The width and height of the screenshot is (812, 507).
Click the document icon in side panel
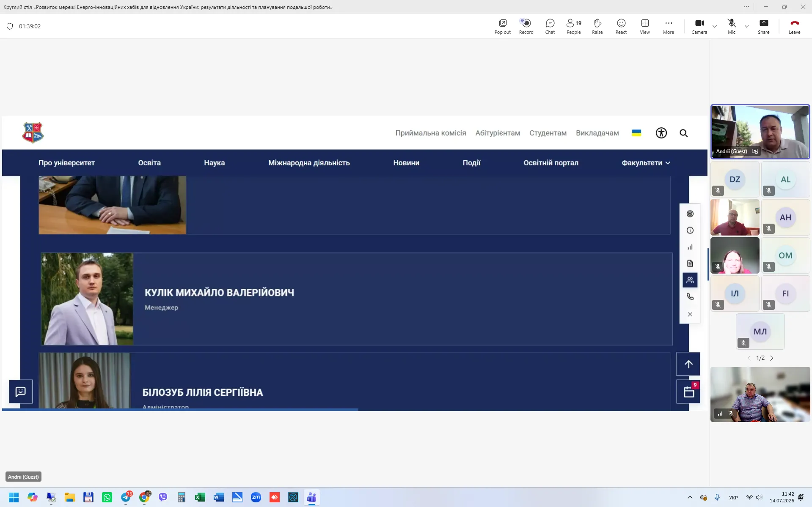pyautogui.click(x=690, y=263)
